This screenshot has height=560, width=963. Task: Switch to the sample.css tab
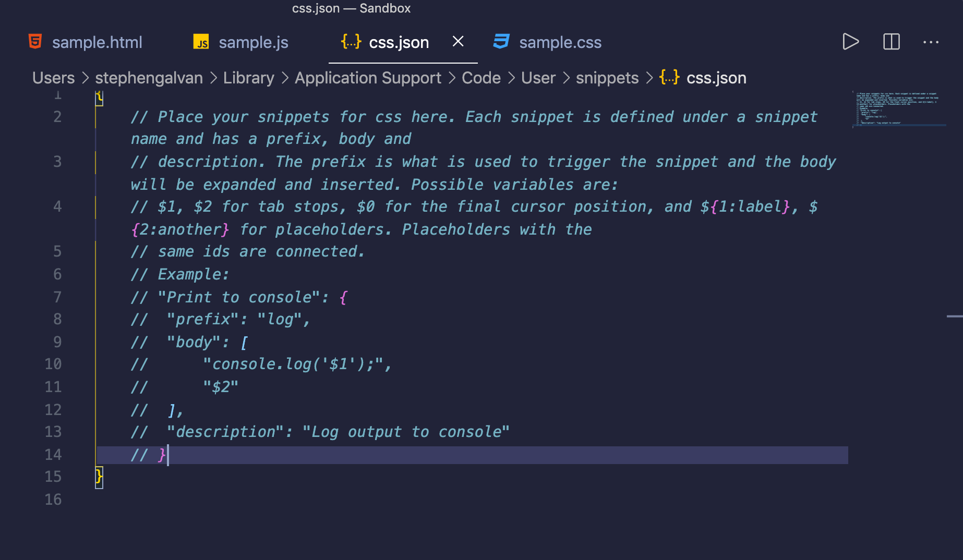tap(560, 42)
